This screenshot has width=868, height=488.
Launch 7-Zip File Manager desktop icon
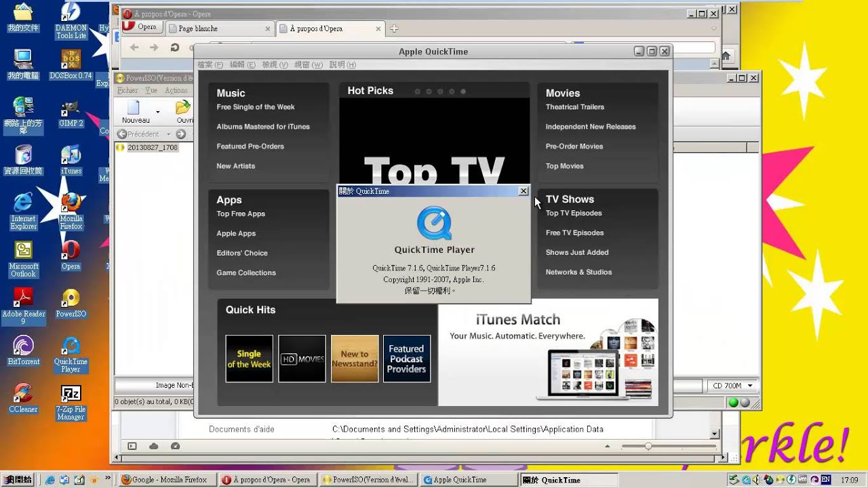click(x=71, y=403)
